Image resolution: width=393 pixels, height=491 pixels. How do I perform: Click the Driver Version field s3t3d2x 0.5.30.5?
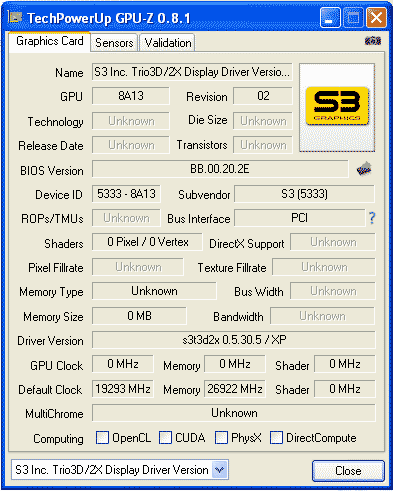pos(234,340)
